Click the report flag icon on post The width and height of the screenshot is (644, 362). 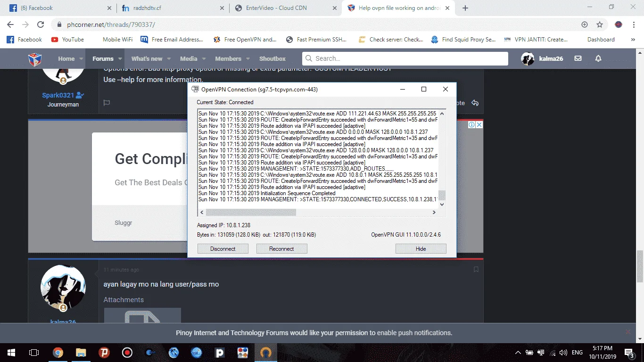107,103
